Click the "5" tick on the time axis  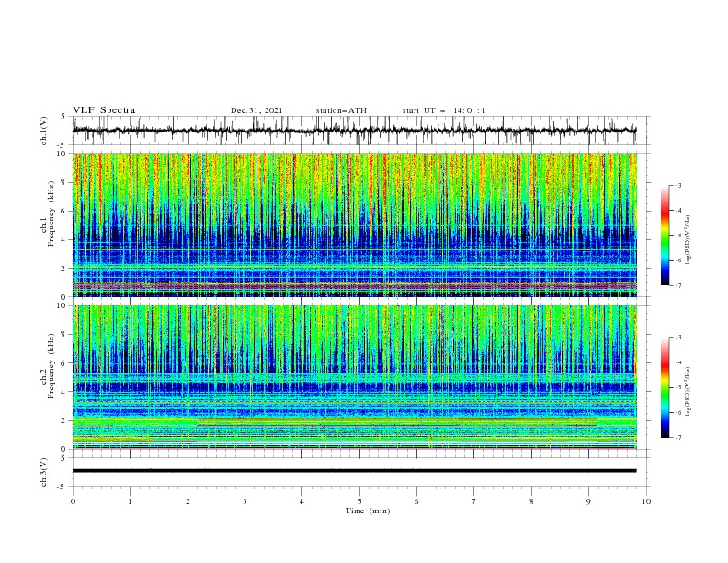click(359, 501)
